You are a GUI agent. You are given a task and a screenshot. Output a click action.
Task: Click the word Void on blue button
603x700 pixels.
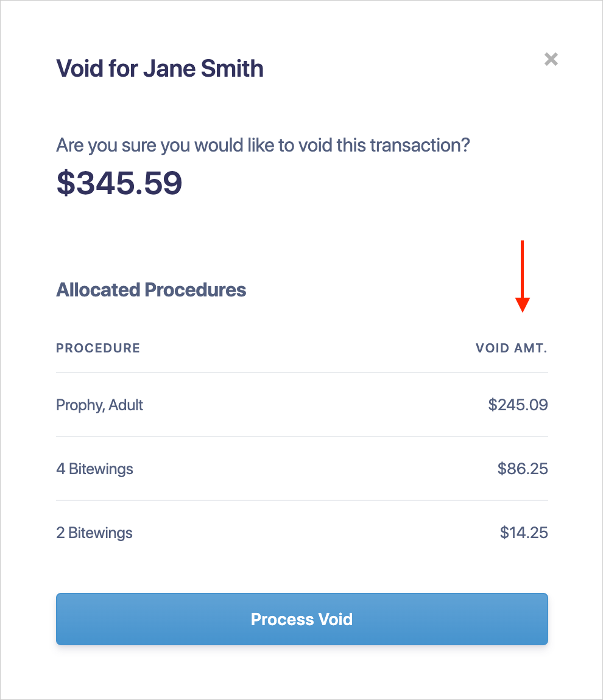[335, 619]
